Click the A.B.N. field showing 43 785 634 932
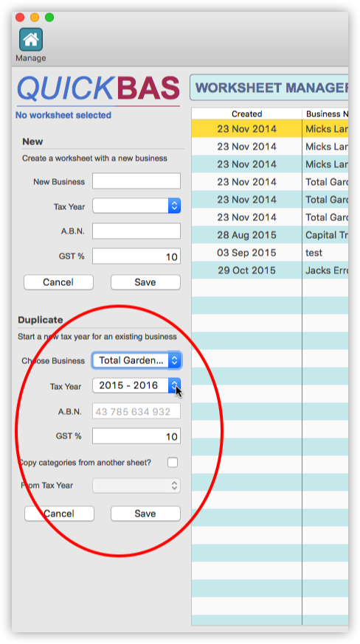Screen dimensions: 360x644 [x=136, y=411]
